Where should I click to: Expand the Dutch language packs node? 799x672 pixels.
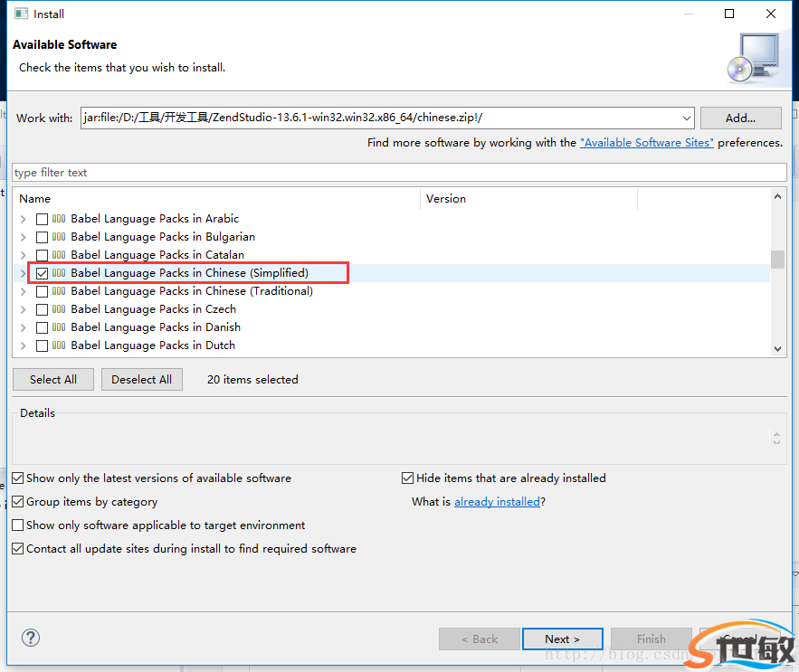coord(24,345)
